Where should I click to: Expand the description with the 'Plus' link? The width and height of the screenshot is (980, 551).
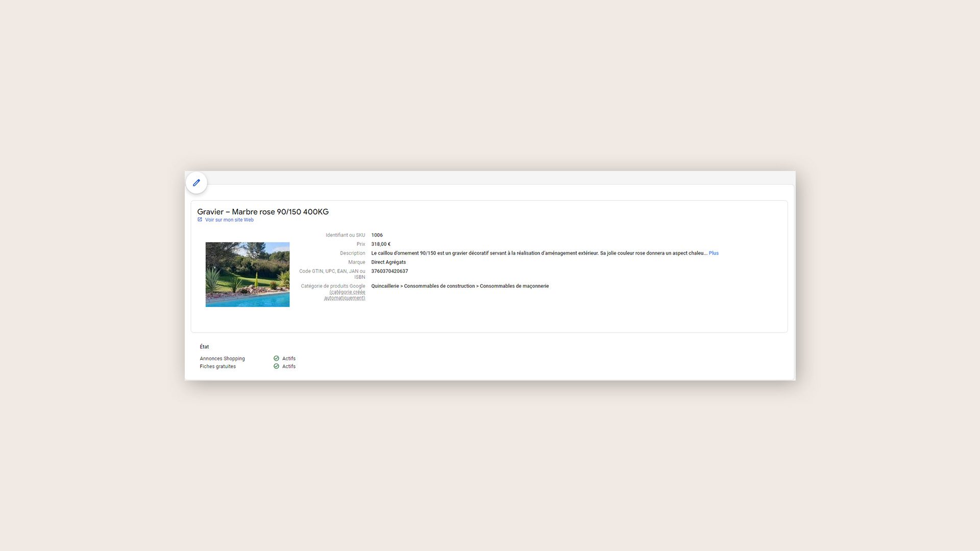714,253
